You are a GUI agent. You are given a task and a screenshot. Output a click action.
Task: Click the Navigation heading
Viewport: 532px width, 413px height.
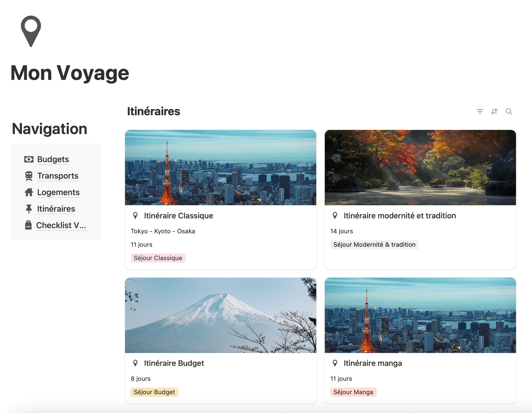click(x=50, y=129)
